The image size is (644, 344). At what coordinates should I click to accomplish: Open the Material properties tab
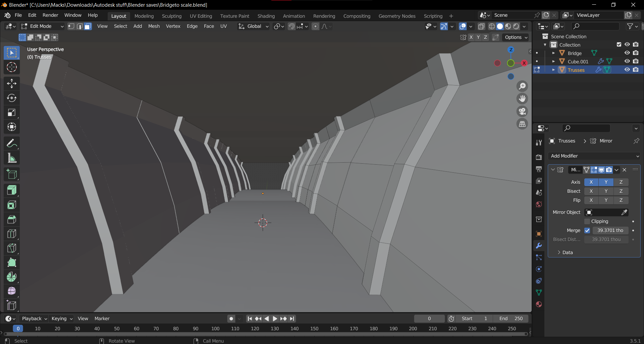coord(539,304)
